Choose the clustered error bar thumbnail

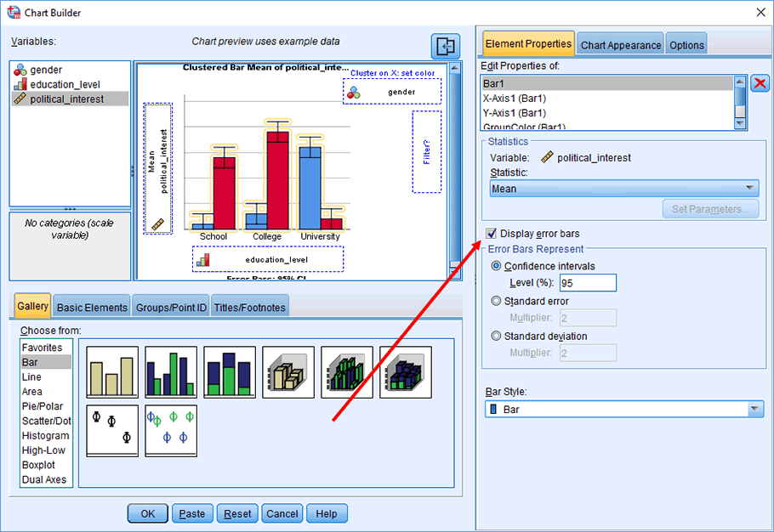tap(171, 431)
